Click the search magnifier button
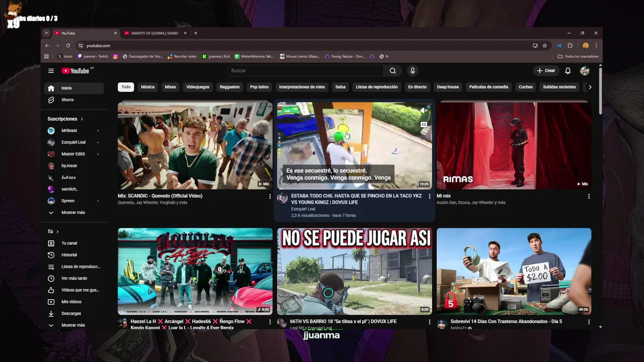The height and width of the screenshot is (362, 644). click(x=392, y=71)
